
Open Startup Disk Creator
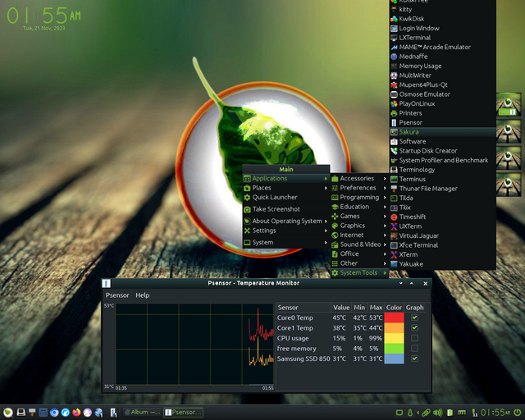(x=443, y=151)
